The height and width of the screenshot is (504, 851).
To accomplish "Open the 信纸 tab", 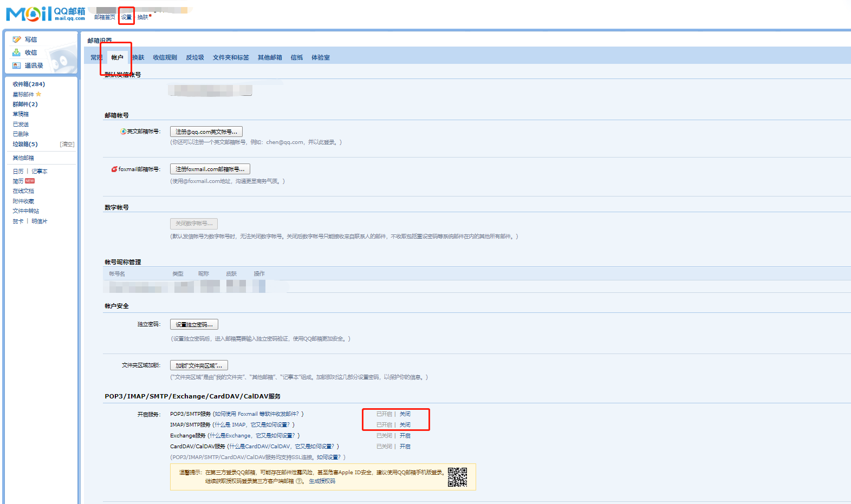I will tap(297, 57).
